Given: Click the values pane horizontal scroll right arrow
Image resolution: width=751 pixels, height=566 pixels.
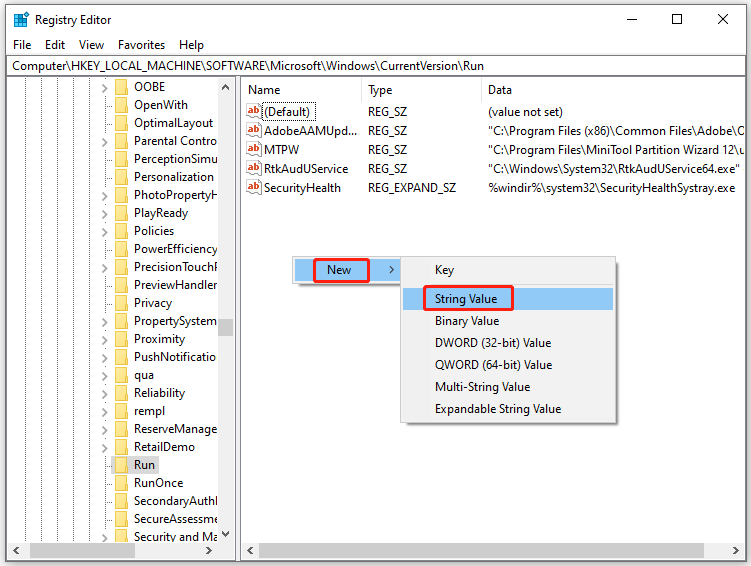Looking at the screenshot, I should (736, 550).
